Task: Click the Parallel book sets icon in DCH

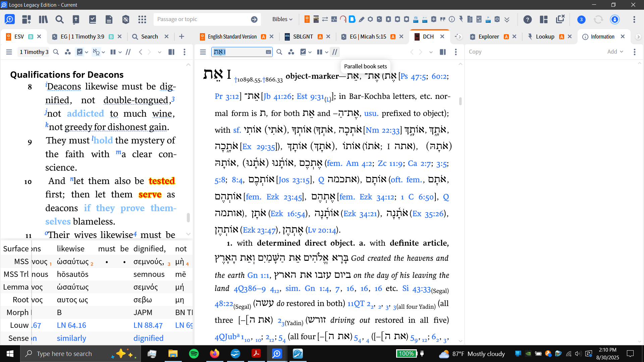Action: click(335, 52)
